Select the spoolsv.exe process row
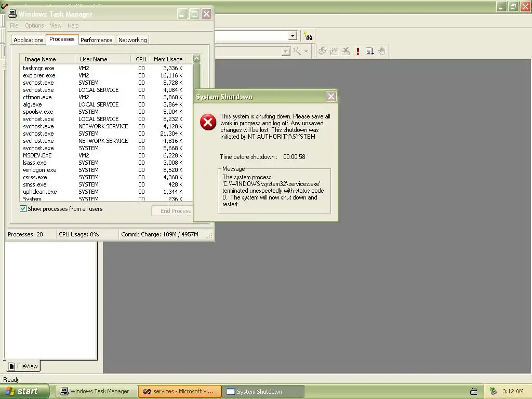This screenshot has height=399, width=532. [106, 112]
